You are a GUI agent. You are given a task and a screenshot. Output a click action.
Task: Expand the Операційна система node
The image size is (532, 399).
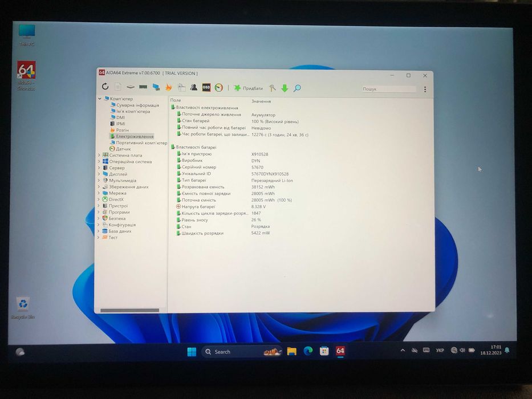(99, 161)
